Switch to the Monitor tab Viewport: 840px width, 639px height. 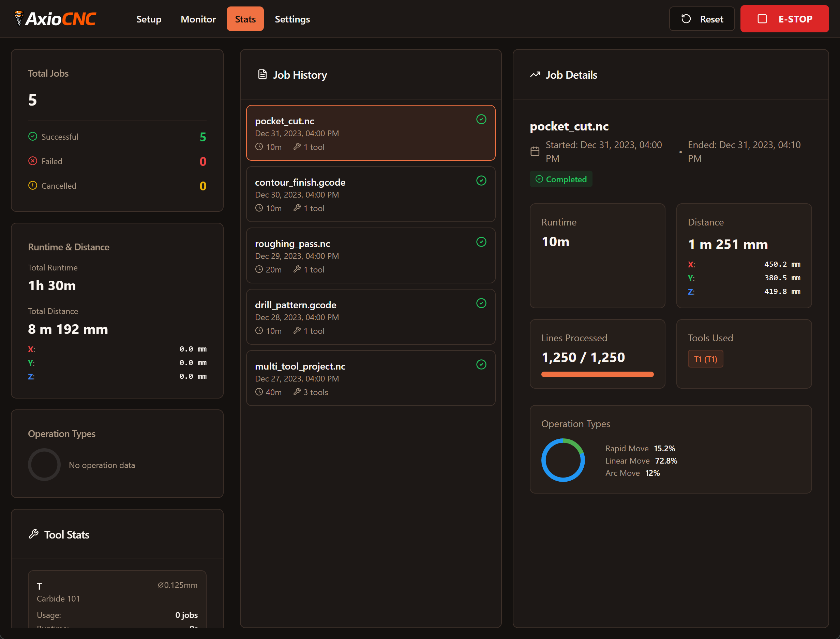point(198,19)
